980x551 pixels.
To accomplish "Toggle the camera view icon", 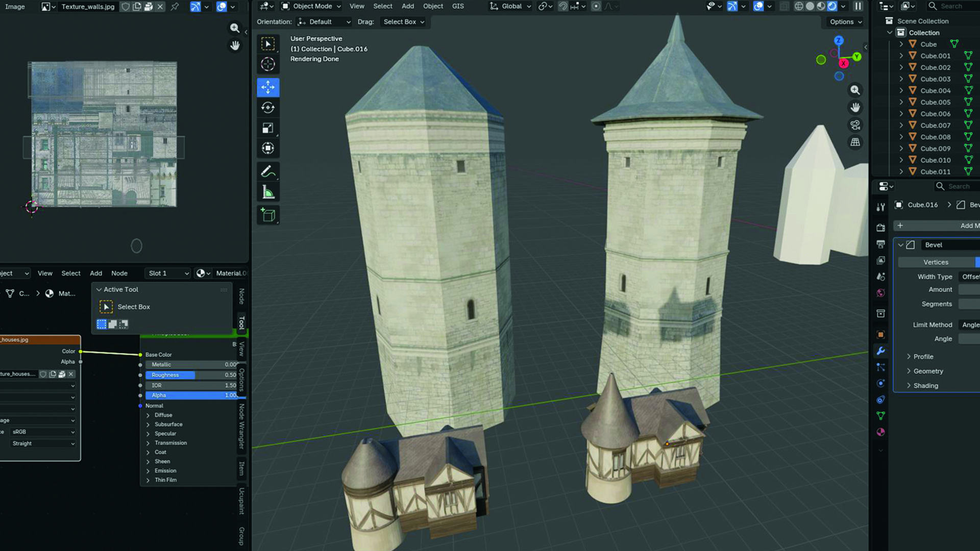I will [x=855, y=125].
